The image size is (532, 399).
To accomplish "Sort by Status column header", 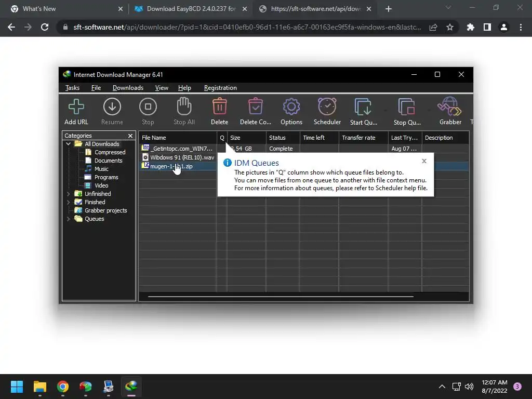I will tap(283, 138).
